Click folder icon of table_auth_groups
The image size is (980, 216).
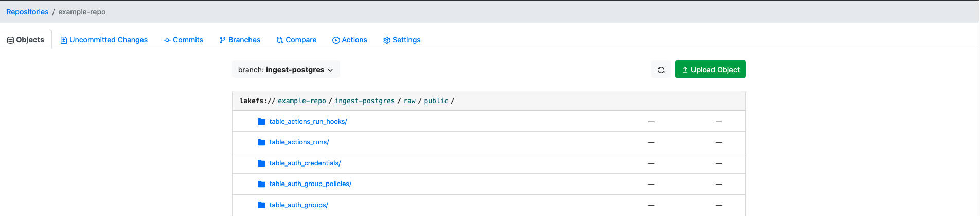(x=261, y=205)
